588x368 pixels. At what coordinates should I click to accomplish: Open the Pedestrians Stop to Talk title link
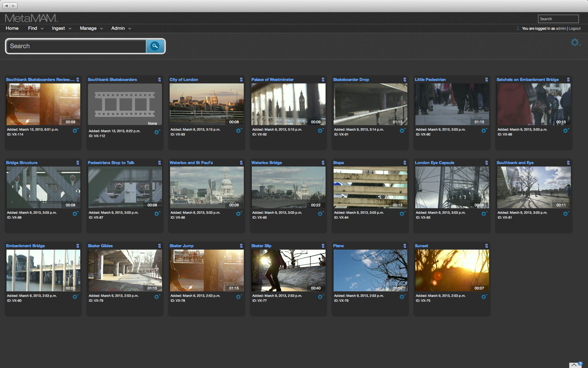(x=111, y=163)
